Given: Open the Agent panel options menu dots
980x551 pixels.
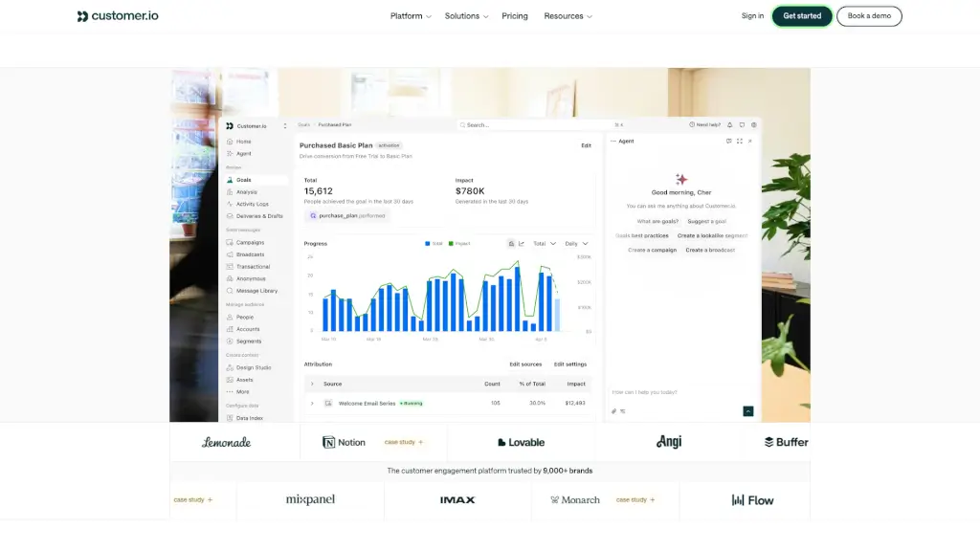Looking at the screenshot, I should 613,142.
